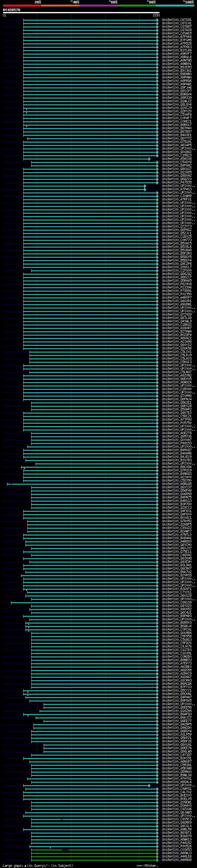
Task: Select the AV420570 query label
Action: coord(11,10)
